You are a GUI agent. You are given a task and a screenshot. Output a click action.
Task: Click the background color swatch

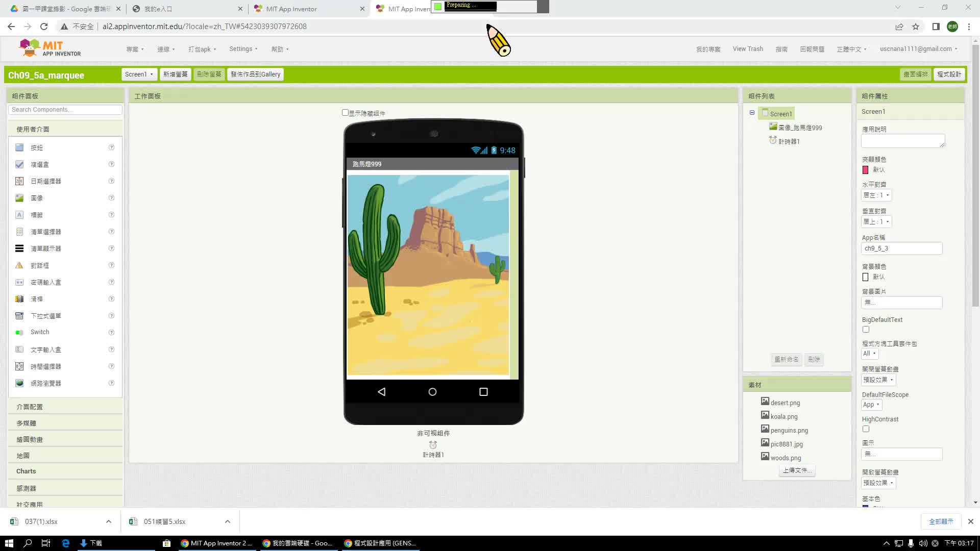(865, 277)
